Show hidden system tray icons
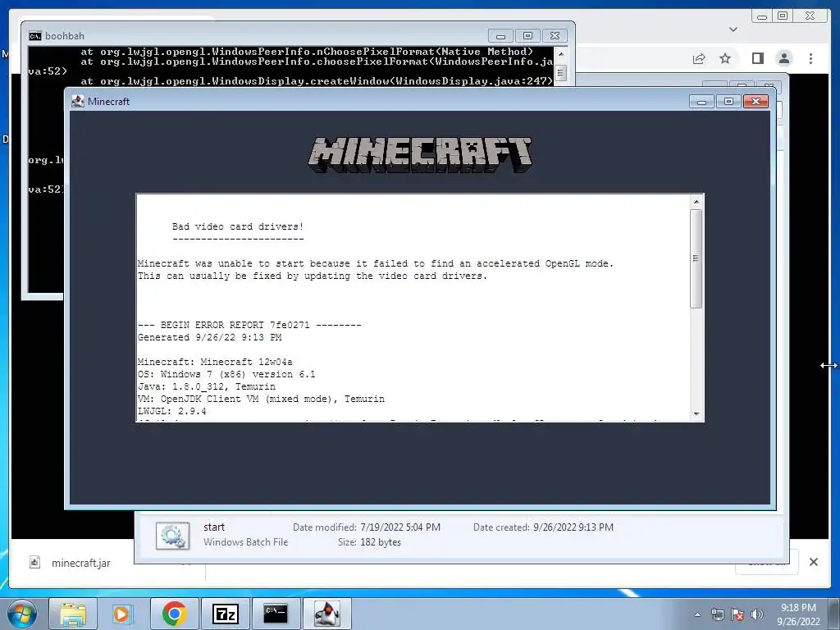The height and width of the screenshot is (630, 840). point(697,614)
